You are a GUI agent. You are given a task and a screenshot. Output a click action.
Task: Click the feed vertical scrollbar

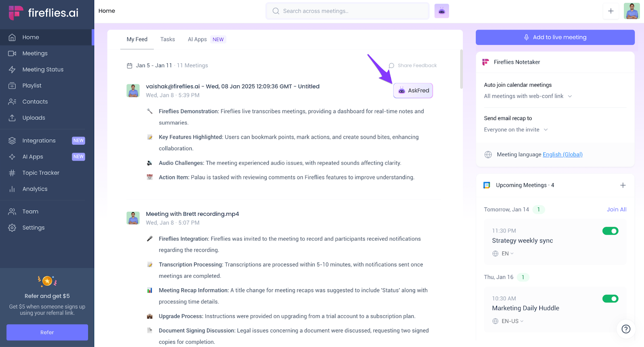click(461, 69)
